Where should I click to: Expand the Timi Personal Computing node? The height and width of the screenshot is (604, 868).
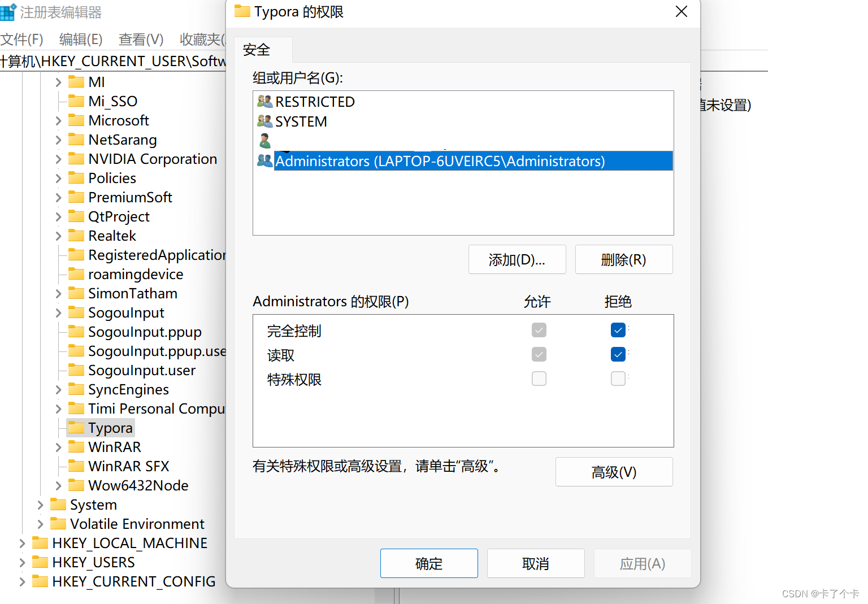coord(58,409)
